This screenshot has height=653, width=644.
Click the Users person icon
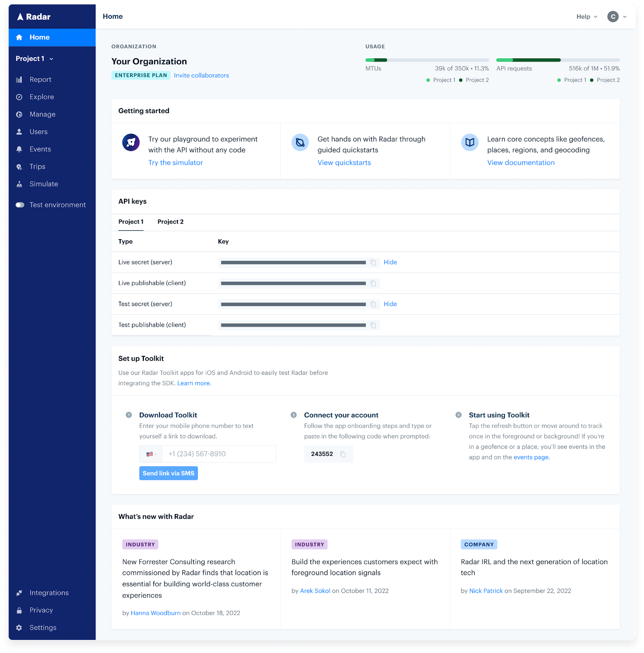tap(19, 132)
